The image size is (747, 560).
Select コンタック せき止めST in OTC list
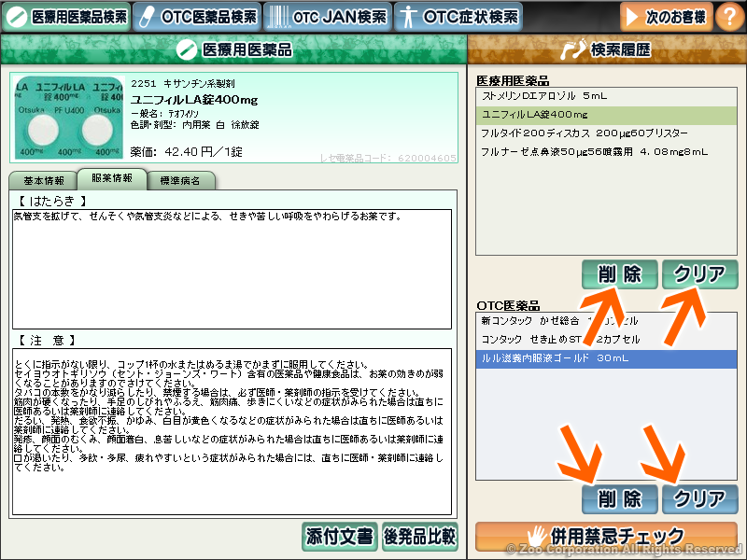[606, 340]
